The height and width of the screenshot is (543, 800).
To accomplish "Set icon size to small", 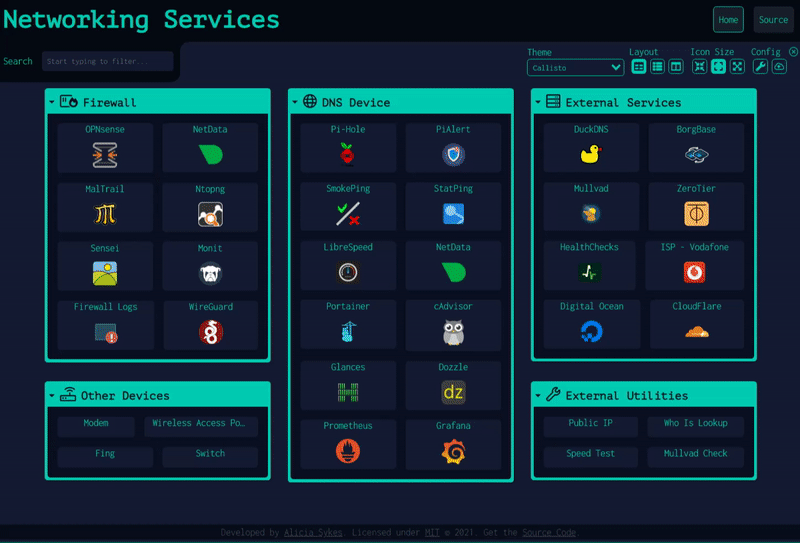I will (x=699, y=67).
